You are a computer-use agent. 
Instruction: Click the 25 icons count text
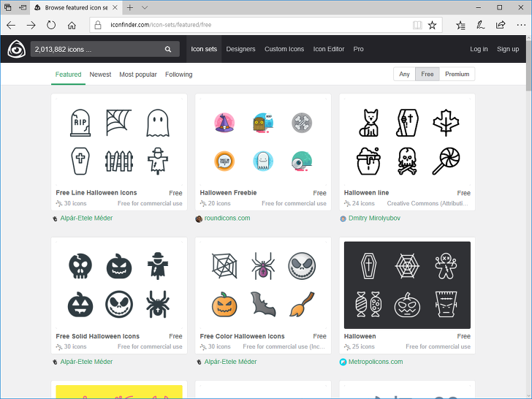click(x=363, y=346)
